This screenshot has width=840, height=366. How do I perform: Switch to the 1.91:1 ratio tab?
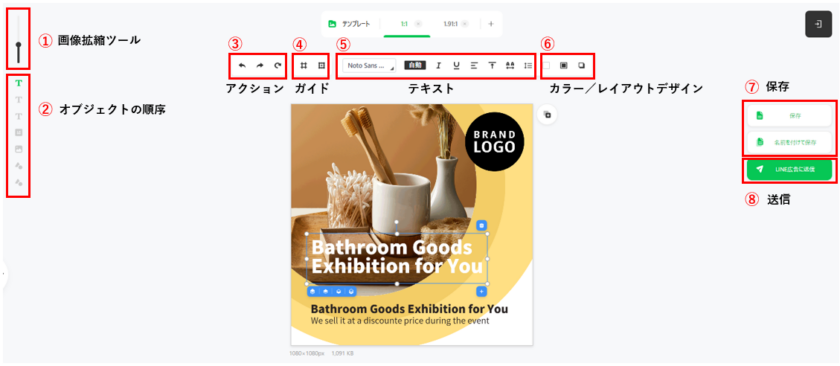click(x=450, y=24)
